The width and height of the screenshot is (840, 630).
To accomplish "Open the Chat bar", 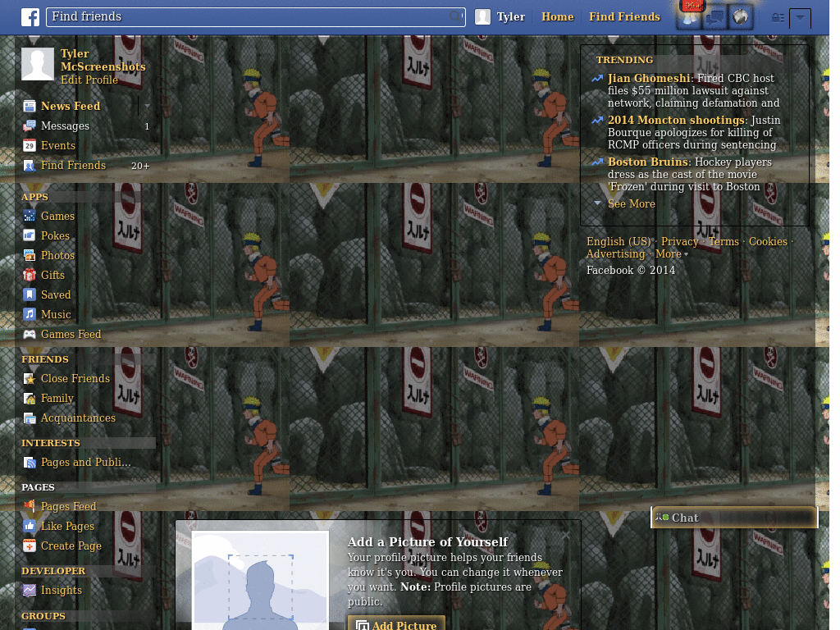I will (x=734, y=518).
